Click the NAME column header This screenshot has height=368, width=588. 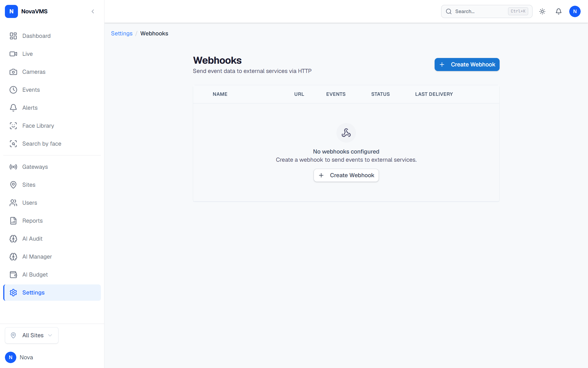point(220,94)
